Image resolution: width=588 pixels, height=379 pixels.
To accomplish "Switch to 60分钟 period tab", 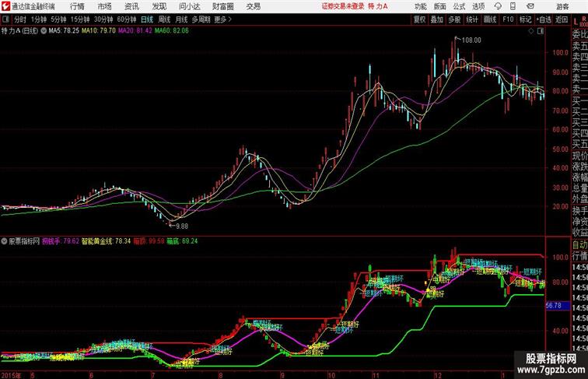I will click(x=126, y=19).
